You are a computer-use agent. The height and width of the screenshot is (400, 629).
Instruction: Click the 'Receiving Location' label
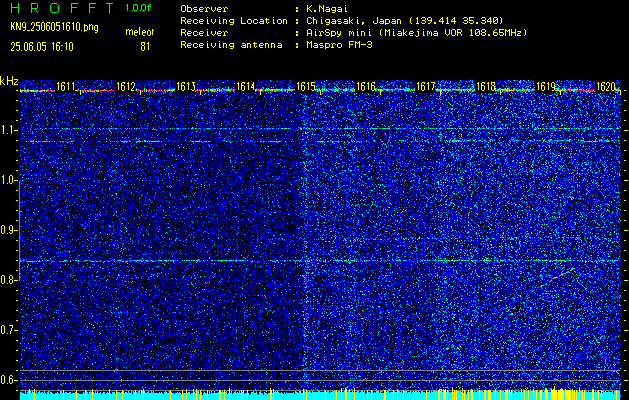[234, 21]
